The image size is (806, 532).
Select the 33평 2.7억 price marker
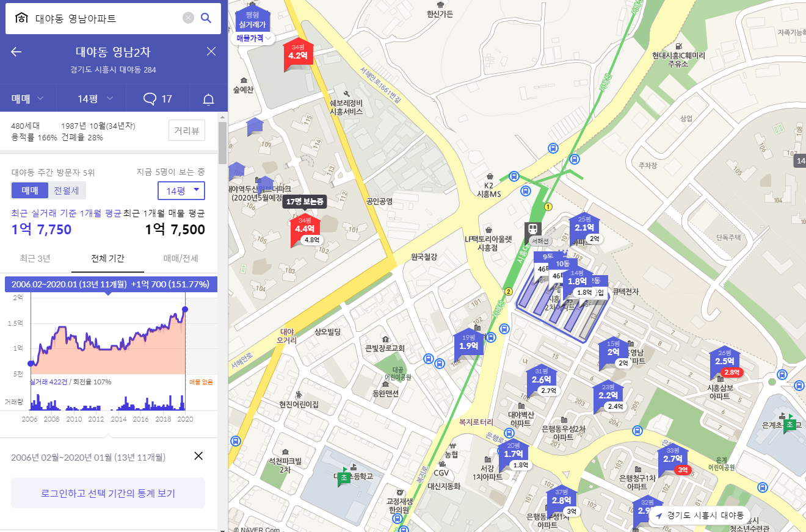pos(672,458)
